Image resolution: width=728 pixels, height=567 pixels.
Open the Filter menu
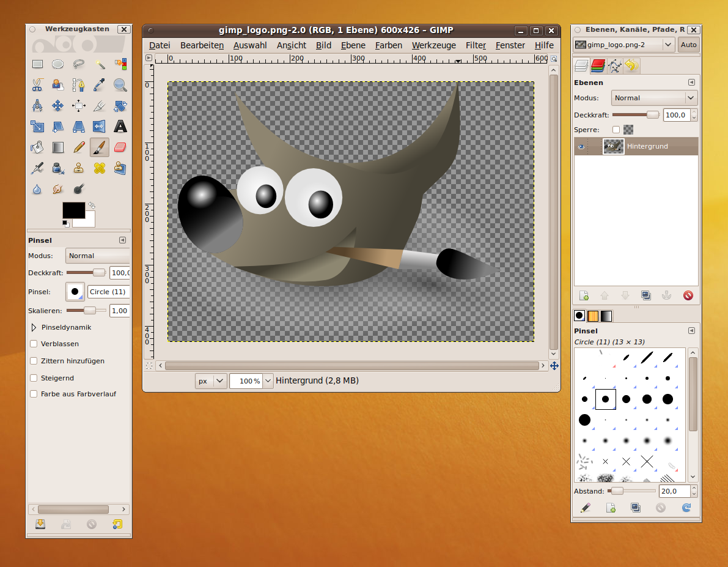(476, 45)
